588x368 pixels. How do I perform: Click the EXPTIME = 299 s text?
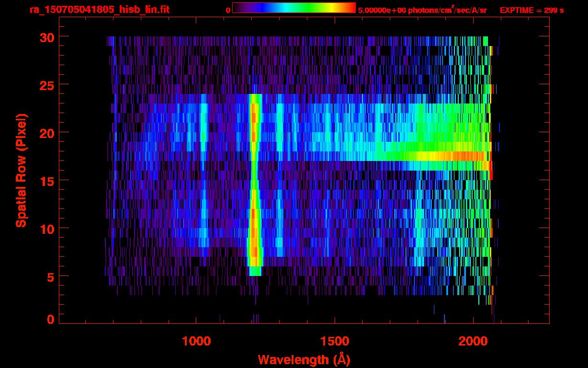(x=531, y=10)
